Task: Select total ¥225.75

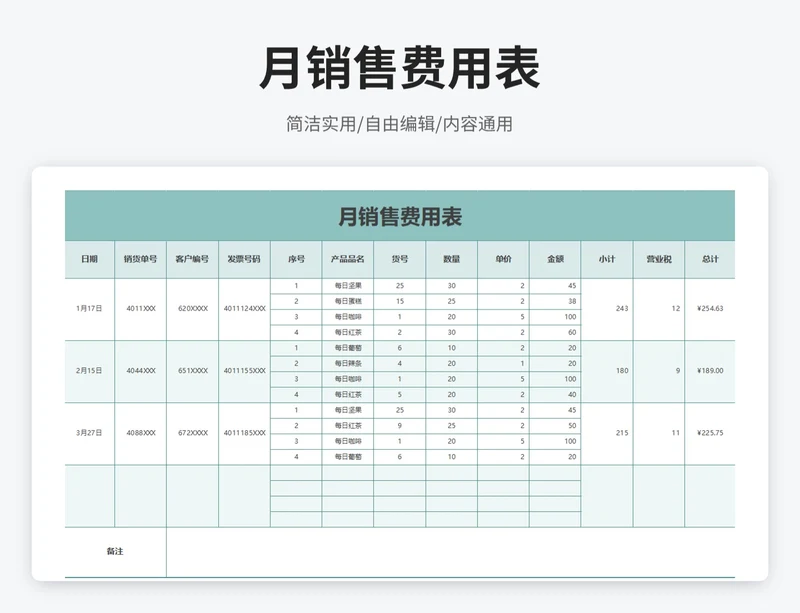Action: (710, 433)
